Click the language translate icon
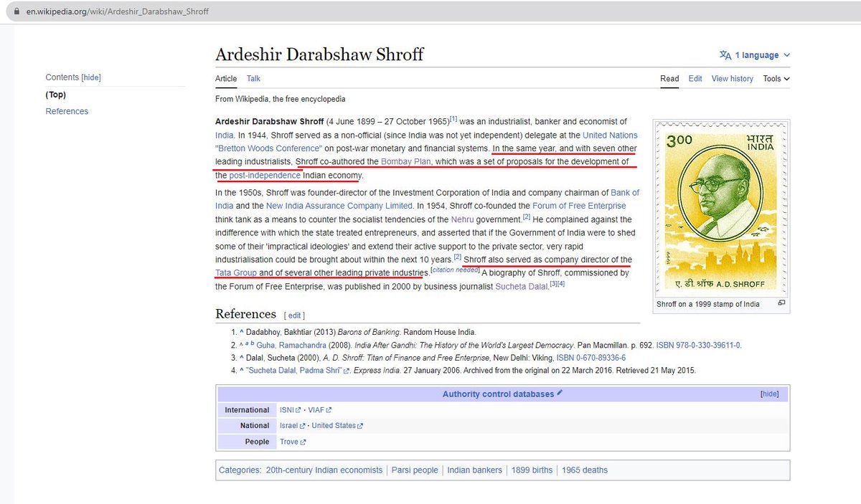This screenshot has height=504, width=861. pyautogui.click(x=725, y=55)
